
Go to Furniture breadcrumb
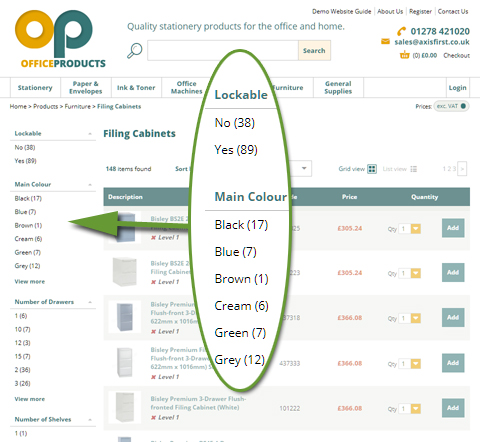(77, 106)
